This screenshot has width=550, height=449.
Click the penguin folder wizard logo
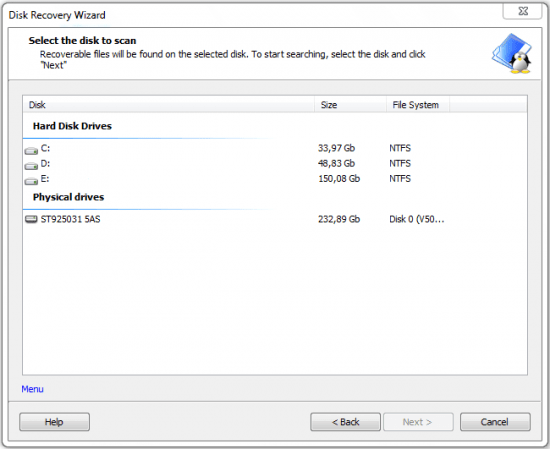(511, 54)
